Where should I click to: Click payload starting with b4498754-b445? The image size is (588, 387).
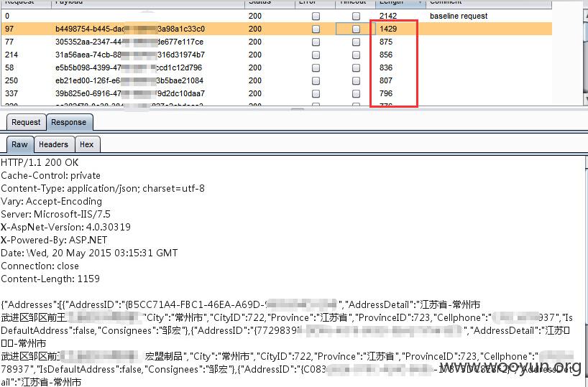click(x=130, y=29)
